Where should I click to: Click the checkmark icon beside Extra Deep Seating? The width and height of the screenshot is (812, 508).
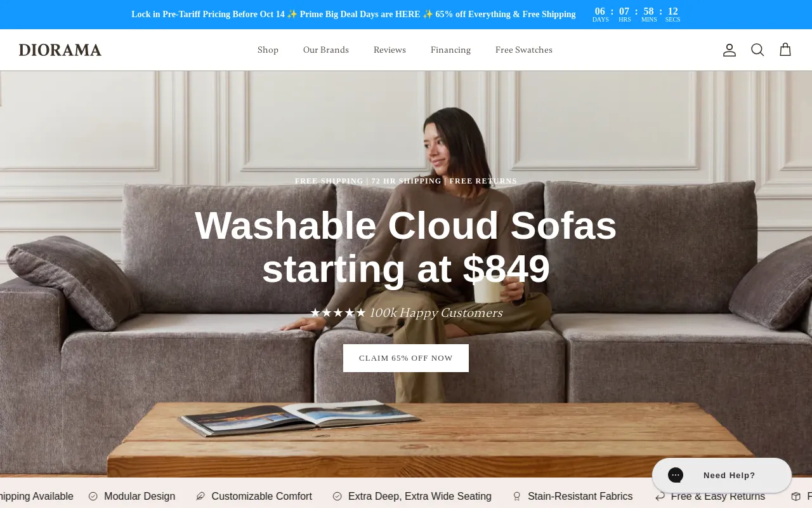click(x=337, y=497)
